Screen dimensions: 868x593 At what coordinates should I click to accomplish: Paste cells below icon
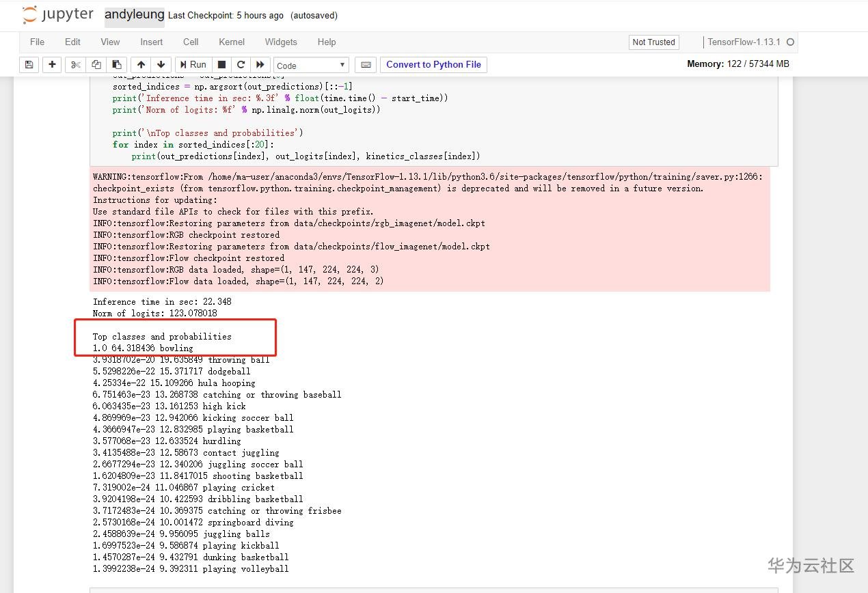[117, 65]
